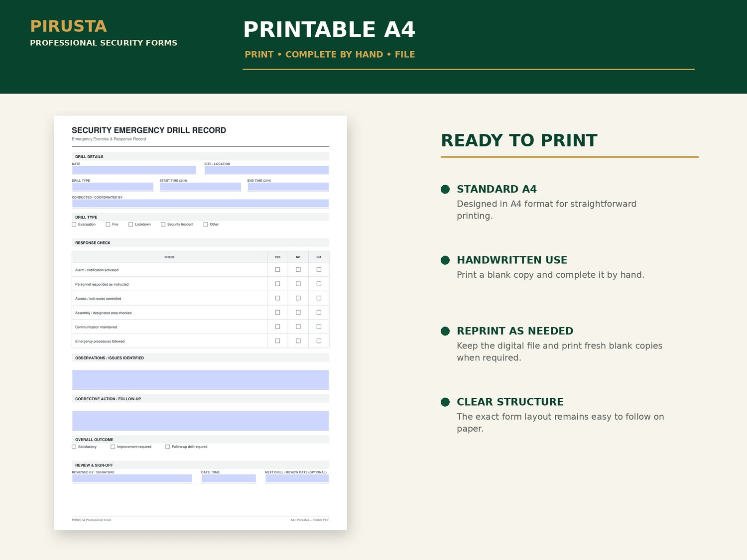The height and width of the screenshot is (560, 747).
Task: Click the 'READY TO PRINT' heading
Action: (x=519, y=140)
